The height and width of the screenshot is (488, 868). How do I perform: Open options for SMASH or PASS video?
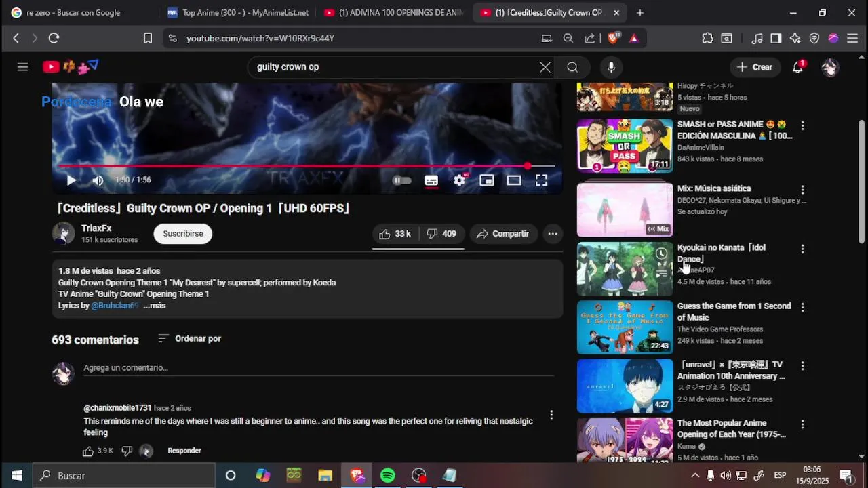click(802, 126)
